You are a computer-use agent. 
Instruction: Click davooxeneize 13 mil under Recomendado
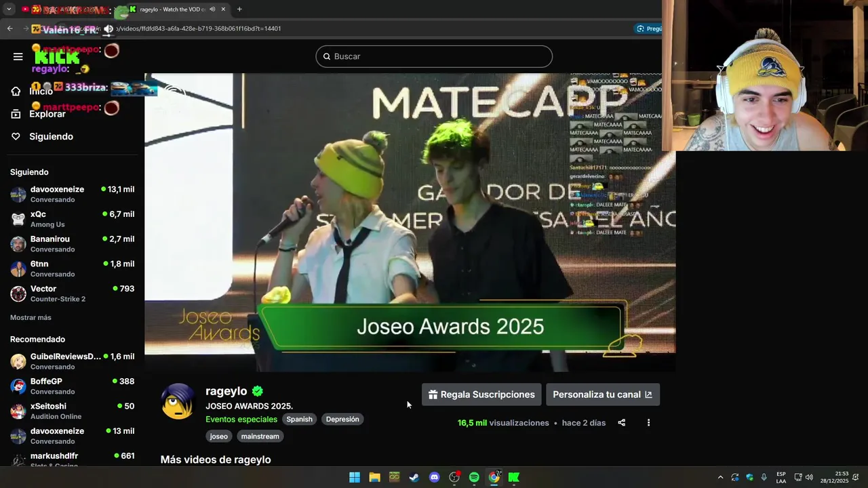pyautogui.click(x=72, y=436)
